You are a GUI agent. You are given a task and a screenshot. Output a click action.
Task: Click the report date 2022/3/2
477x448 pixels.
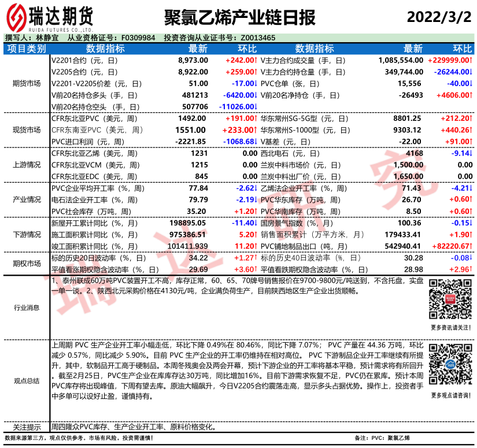(x=439, y=17)
